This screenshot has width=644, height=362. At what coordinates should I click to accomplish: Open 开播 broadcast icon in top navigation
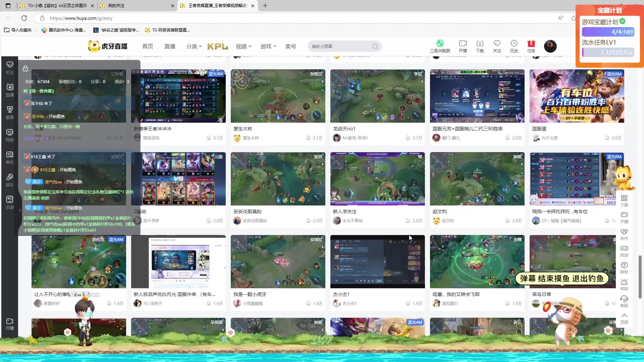point(463,44)
